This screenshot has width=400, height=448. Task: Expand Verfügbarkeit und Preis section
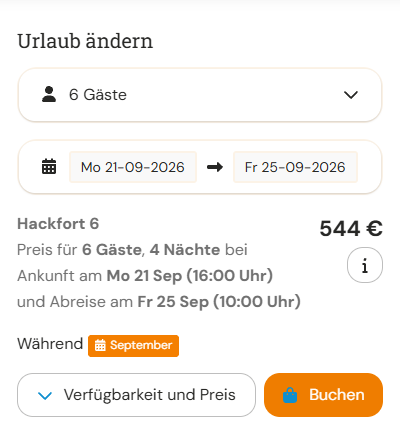(136, 395)
